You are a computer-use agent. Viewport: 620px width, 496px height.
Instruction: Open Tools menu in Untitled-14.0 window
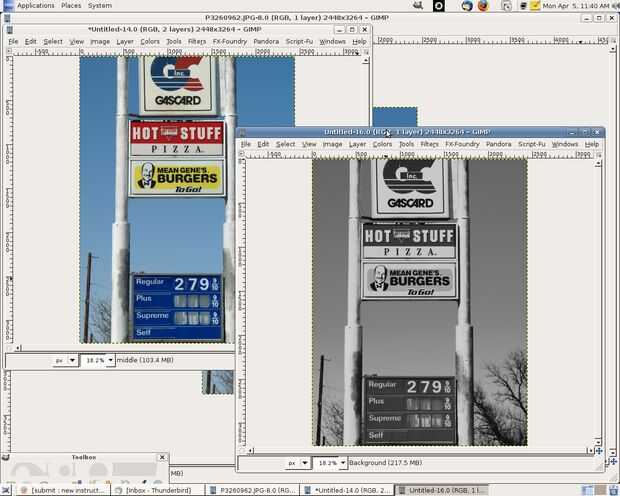(x=174, y=42)
